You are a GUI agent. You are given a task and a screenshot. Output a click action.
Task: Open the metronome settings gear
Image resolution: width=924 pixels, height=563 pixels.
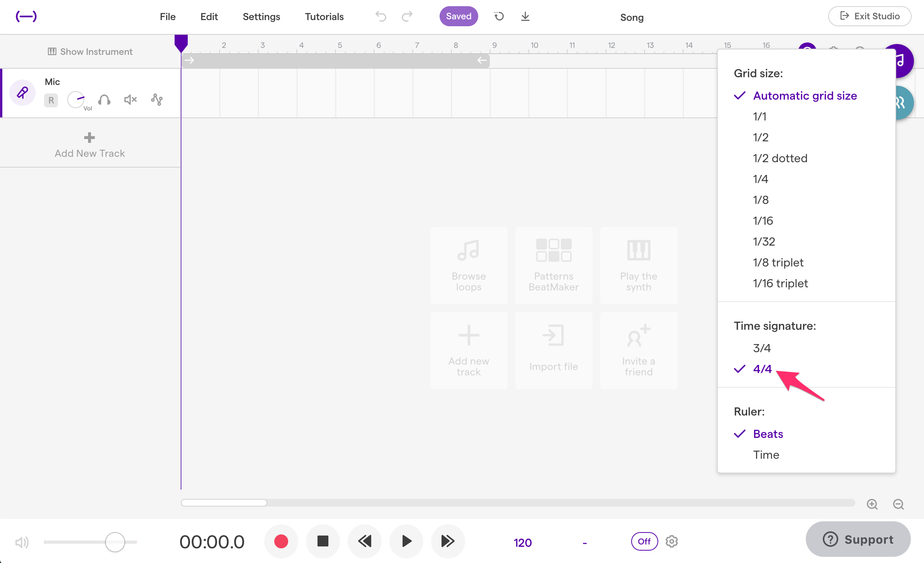671,541
